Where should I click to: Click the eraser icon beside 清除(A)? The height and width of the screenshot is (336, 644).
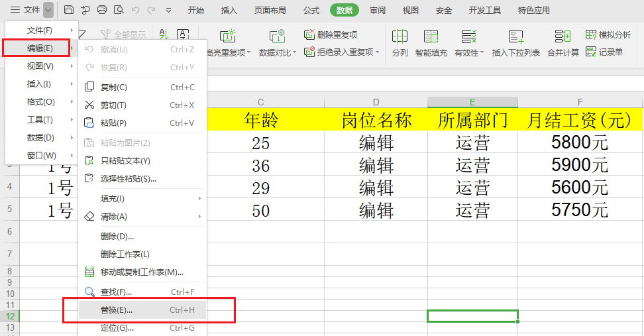point(89,217)
